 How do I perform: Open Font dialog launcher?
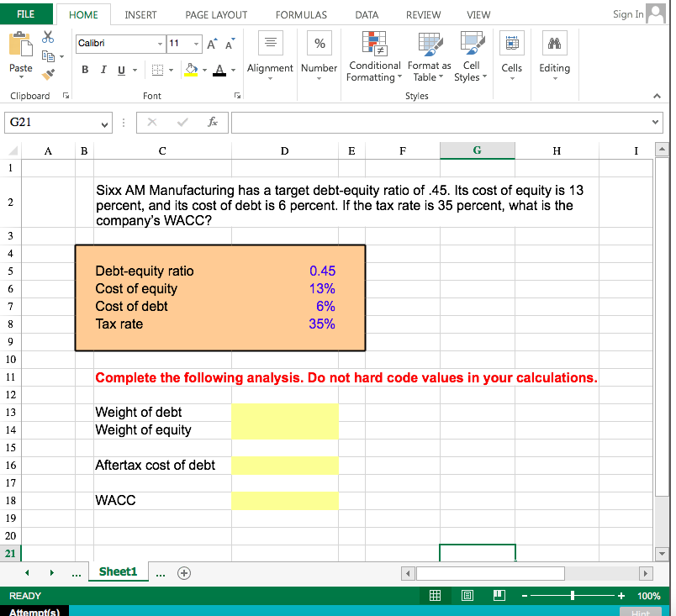(x=237, y=96)
